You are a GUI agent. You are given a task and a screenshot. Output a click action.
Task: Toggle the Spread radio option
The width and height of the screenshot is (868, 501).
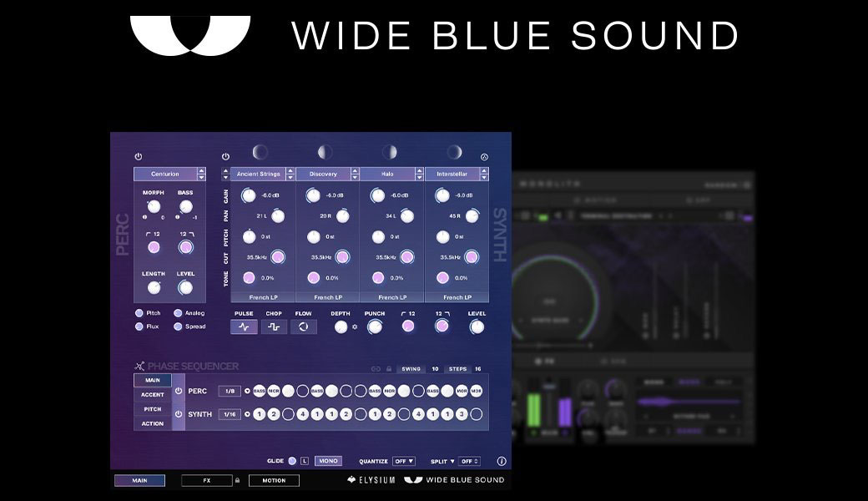point(178,326)
